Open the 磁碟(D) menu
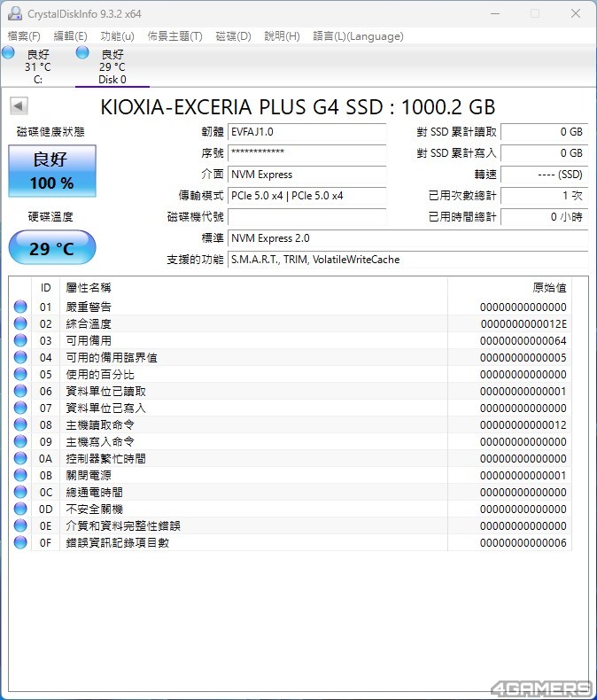The width and height of the screenshot is (597, 700). pyautogui.click(x=233, y=36)
